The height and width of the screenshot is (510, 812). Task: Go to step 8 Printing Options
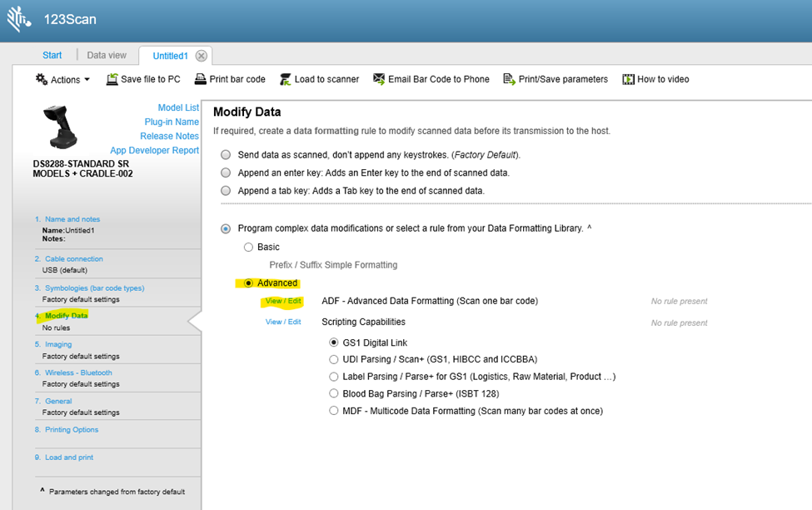coord(72,430)
